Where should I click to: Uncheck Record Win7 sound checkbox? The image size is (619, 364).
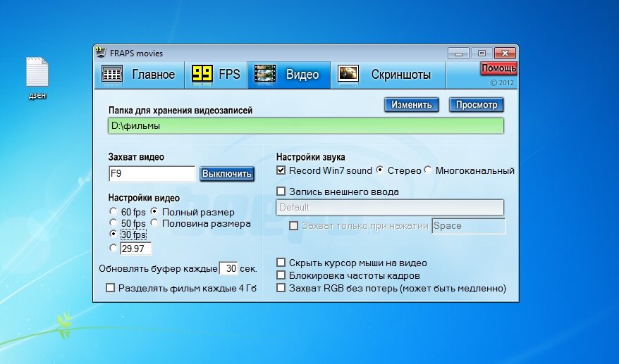pyautogui.click(x=281, y=170)
